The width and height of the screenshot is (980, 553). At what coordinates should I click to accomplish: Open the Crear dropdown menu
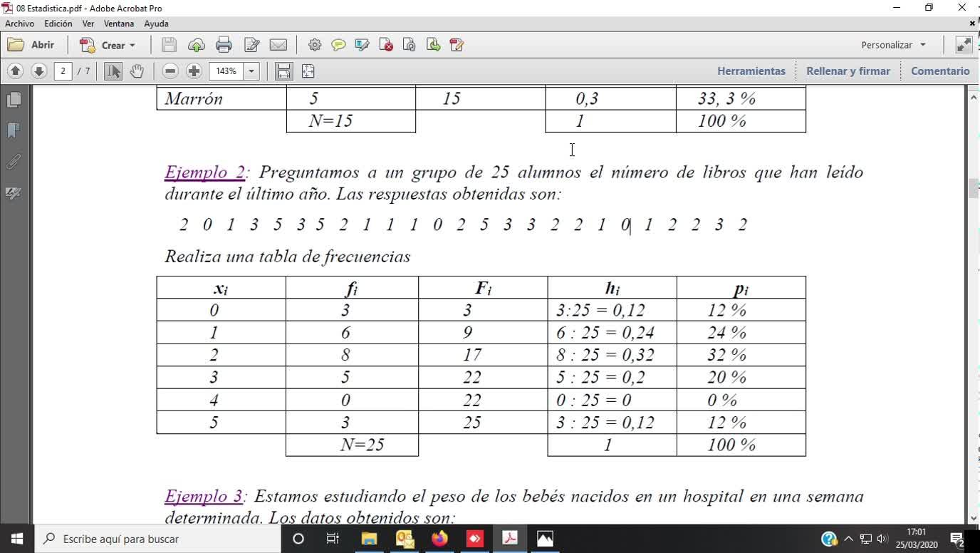[x=108, y=45]
